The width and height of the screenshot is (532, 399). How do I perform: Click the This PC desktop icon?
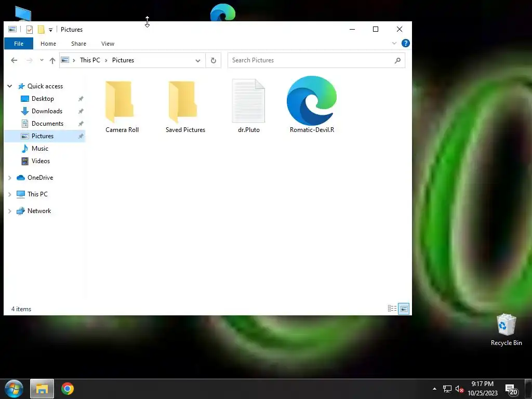tap(23, 14)
